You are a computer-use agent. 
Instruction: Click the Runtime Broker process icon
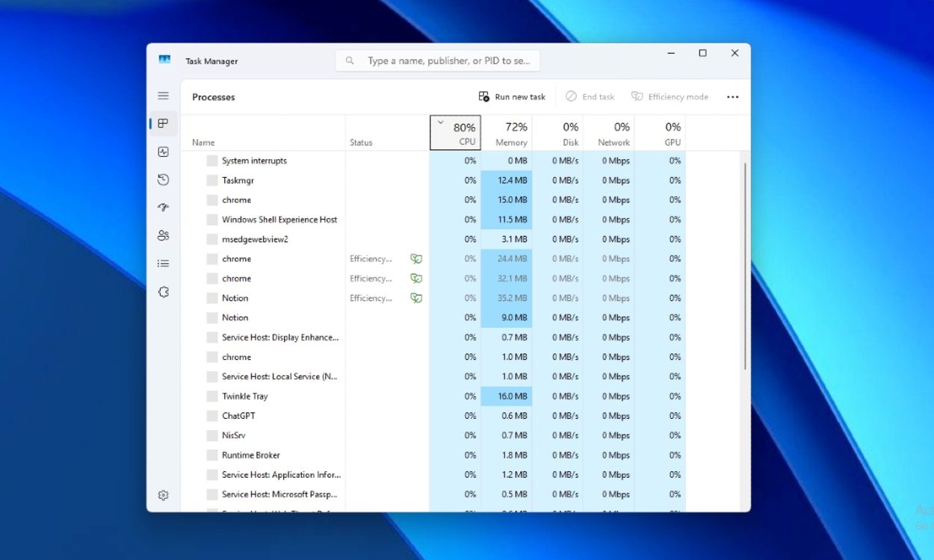click(x=212, y=455)
